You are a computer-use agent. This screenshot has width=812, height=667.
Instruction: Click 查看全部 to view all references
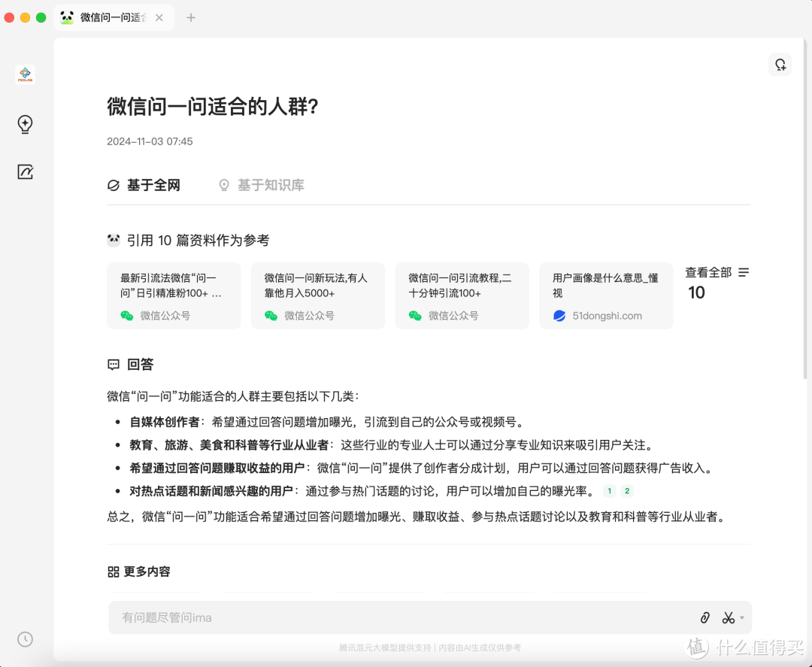708,272
